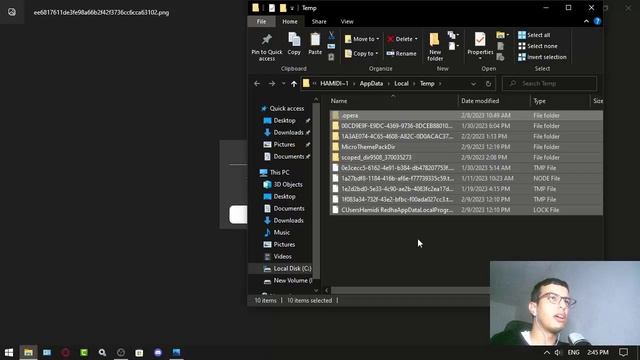Go forward with the forward arrow
640x360 pixels.
point(272,84)
